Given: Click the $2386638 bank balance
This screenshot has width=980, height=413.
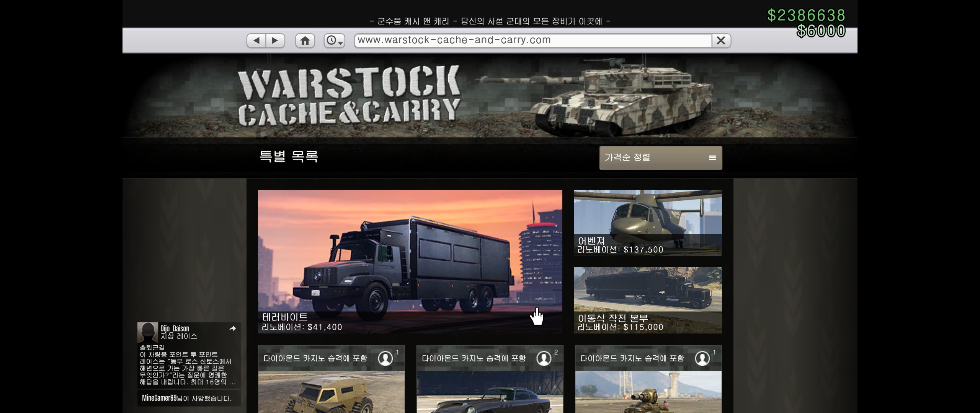Looking at the screenshot, I should 806,15.
